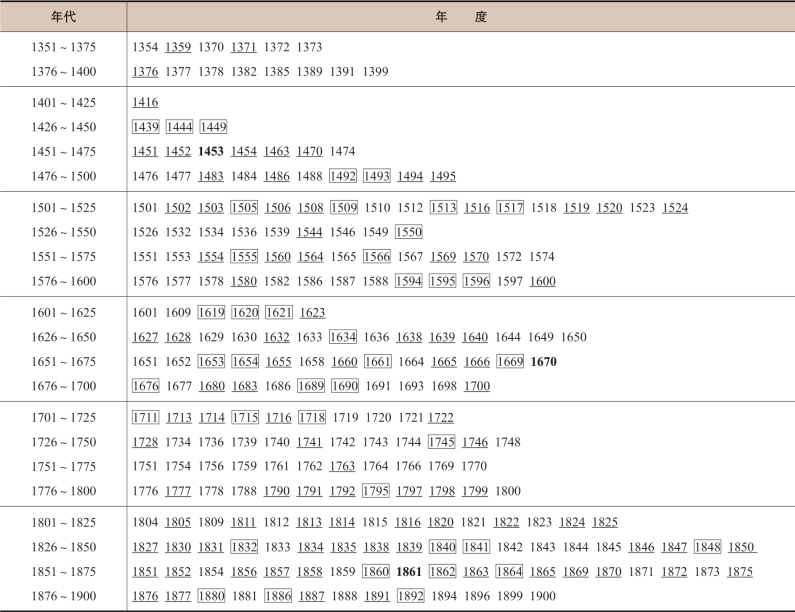Click the boxed year 1492
The height and width of the screenshot is (612, 795).
(343, 176)
